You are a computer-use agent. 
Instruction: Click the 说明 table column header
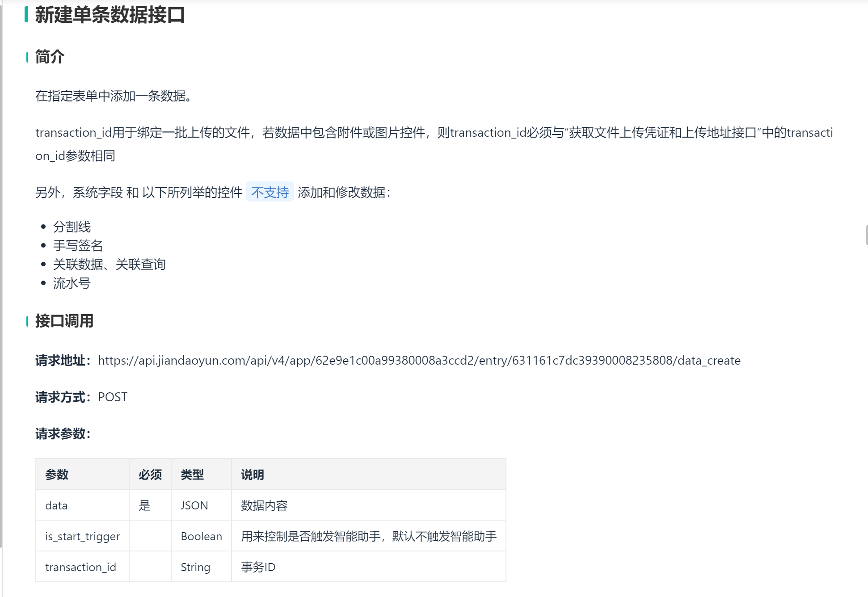pyautogui.click(x=253, y=474)
